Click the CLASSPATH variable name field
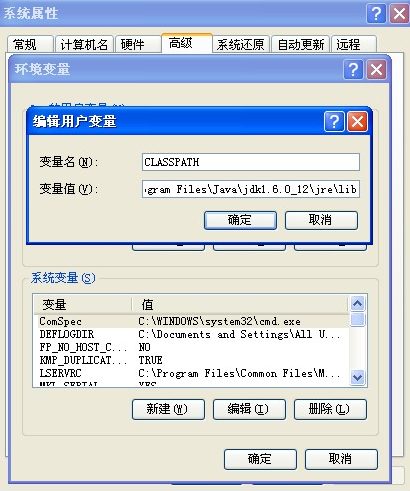Screen dimensions: 410x491 pyautogui.click(x=251, y=162)
